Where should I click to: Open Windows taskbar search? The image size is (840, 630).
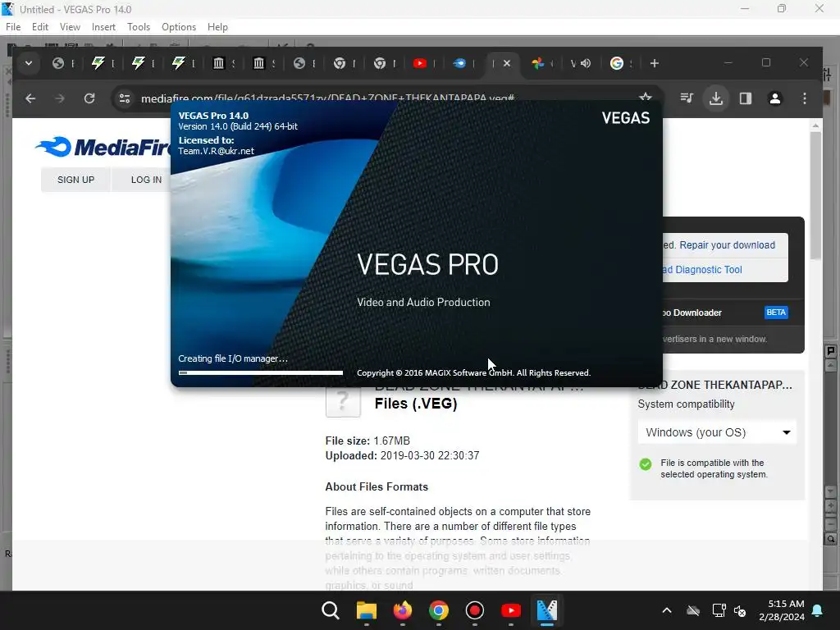tap(331, 610)
